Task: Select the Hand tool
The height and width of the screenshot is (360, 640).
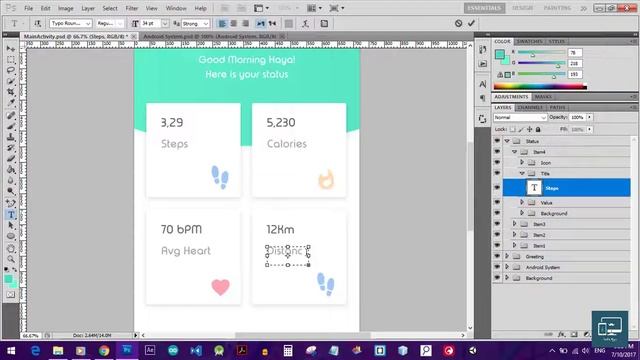Action: [x=11, y=249]
